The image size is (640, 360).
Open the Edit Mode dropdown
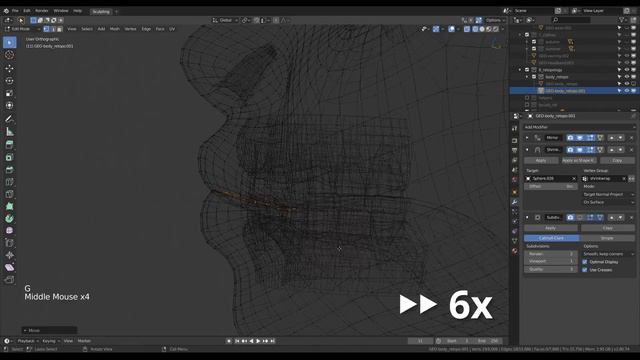tap(22, 29)
